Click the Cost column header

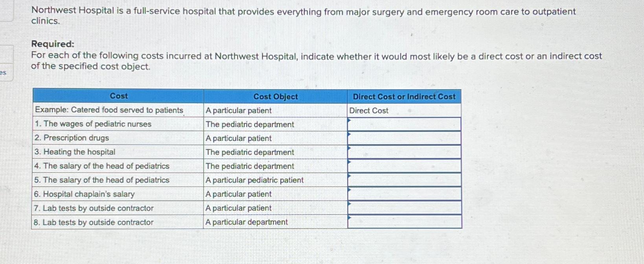tap(119, 96)
